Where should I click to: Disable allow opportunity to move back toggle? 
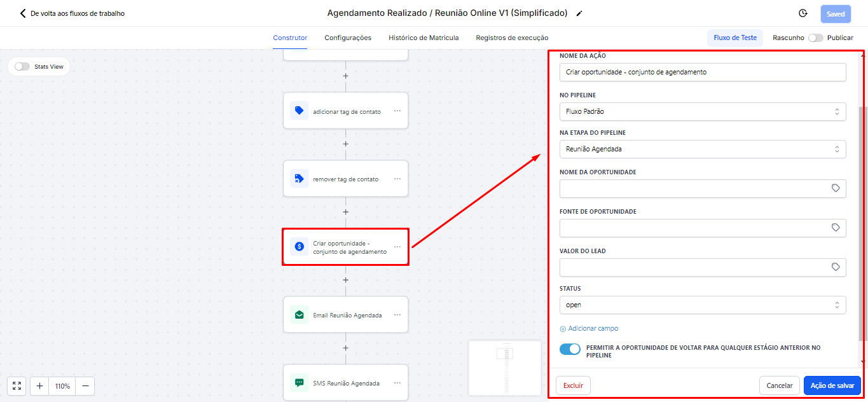click(570, 349)
